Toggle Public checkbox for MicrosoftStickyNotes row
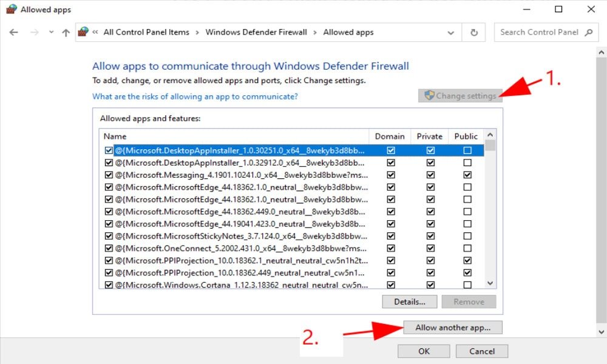Screen dimensions: 607x364 pos(467,236)
